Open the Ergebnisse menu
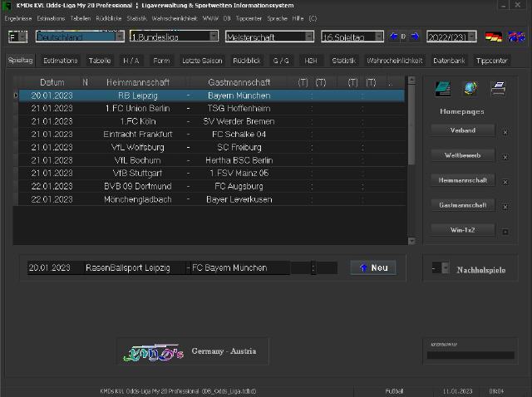Viewport: 532px width, 397px height. [x=18, y=18]
